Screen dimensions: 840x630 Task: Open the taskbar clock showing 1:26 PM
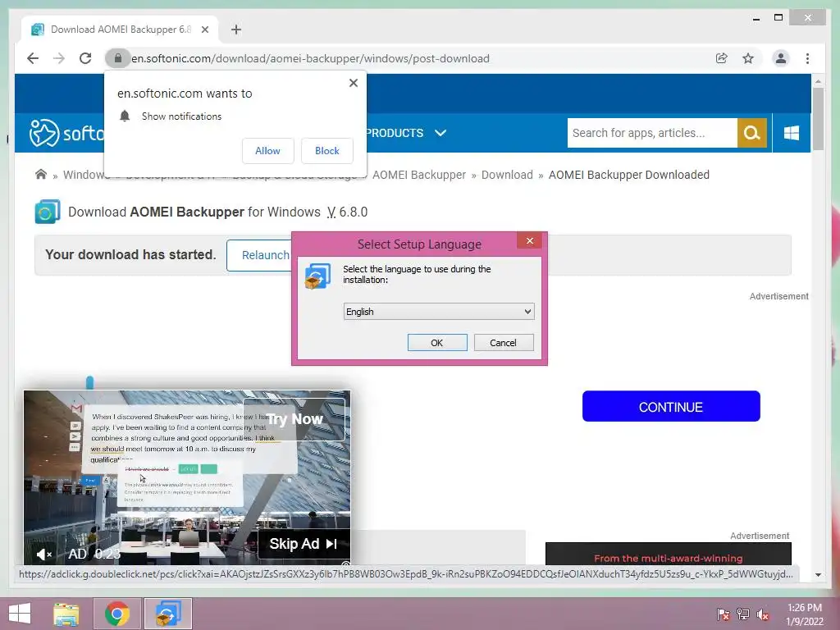805,614
